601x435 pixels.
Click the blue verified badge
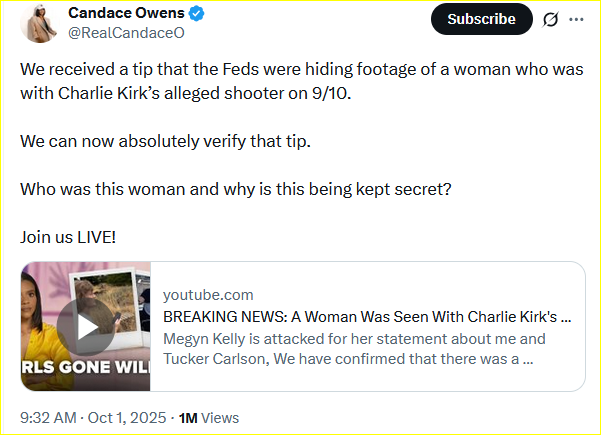pyautogui.click(x=195, y=15)
